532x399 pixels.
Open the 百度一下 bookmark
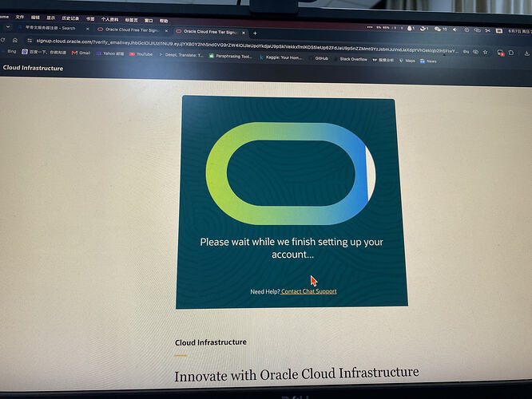tap(44, 52)
